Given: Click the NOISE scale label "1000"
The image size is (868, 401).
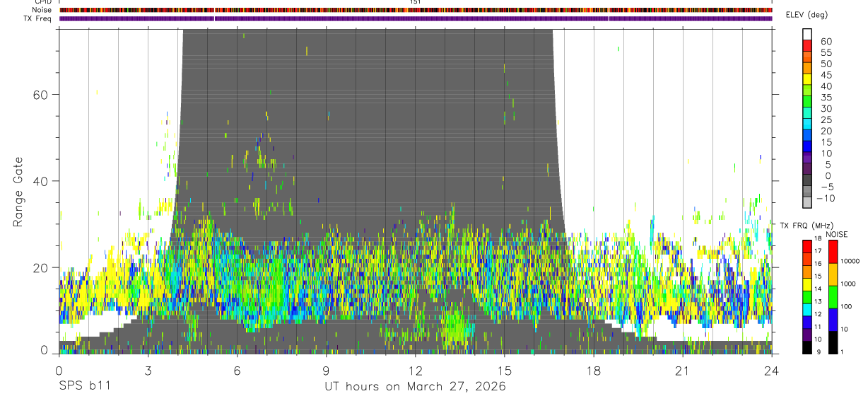Looking at the screenshot, I should 849,284.
